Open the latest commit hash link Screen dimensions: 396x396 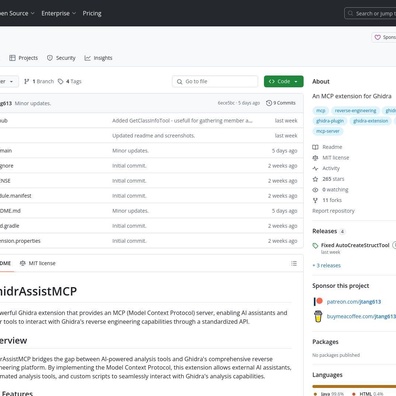(226, 103)
